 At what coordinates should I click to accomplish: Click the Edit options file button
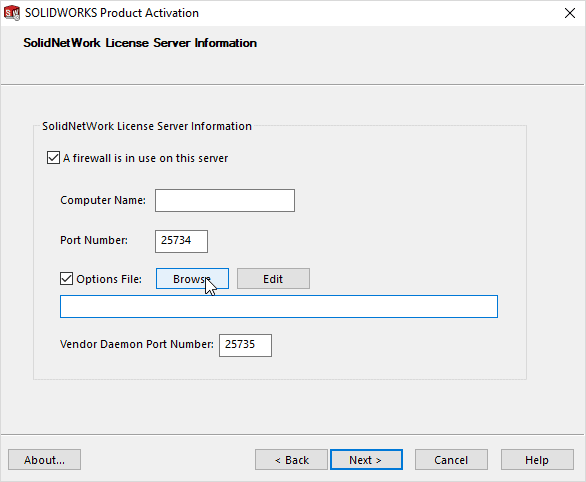[273, 279]
